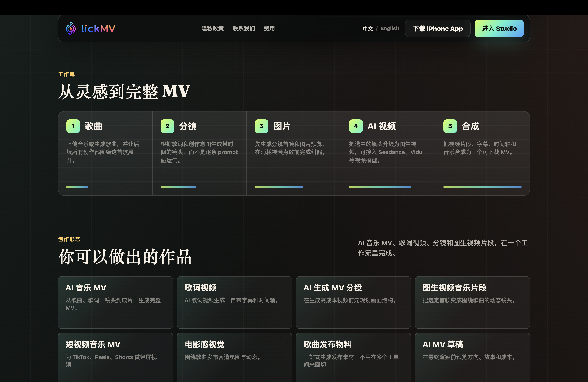The width and height of the screenshot is (588, 382).
Task: Click the lickMV brand wordmark
Action: click(98, 28)
